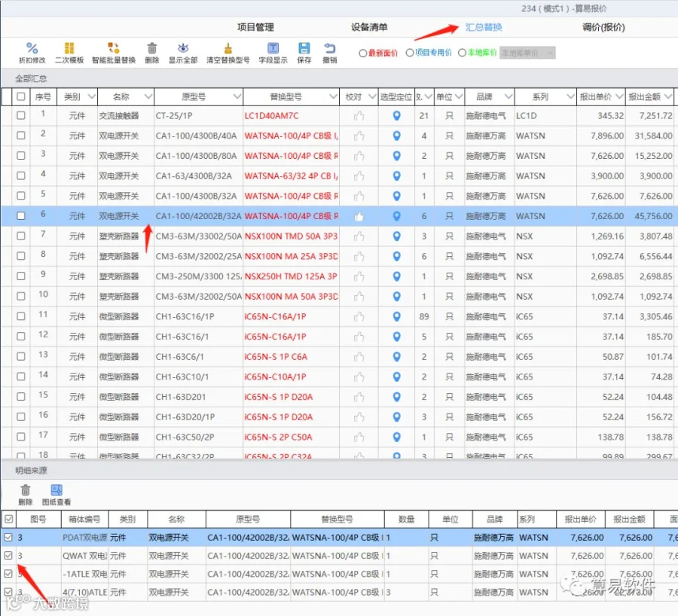Open the 本地库单价 combo box
The height and width of the screenshot is (616, 678).
tap(527, 53)
